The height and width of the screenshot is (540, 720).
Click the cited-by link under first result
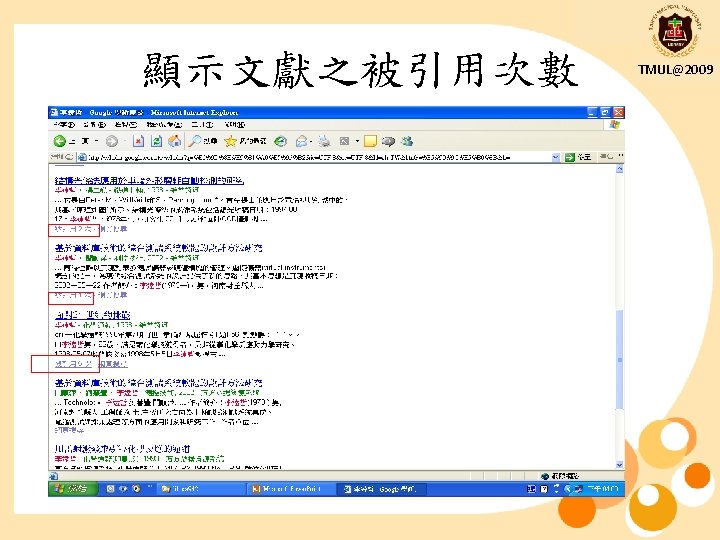click(x=74, y=229)
